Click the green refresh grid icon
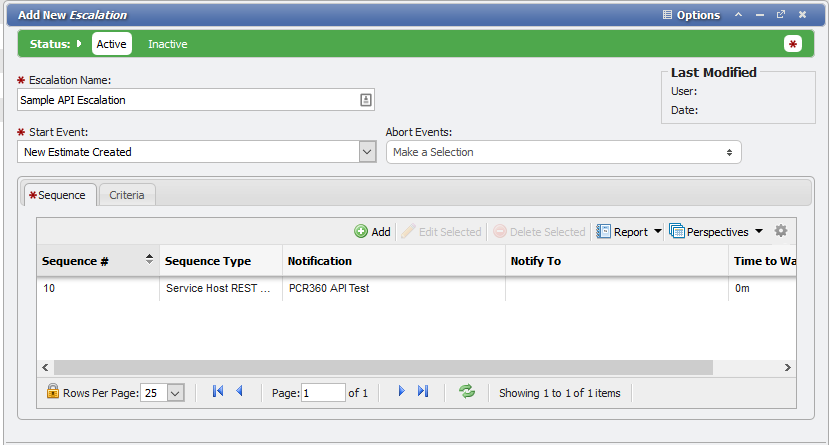The width and height of the screenshot is (829, 445). (x=467, y=392)
